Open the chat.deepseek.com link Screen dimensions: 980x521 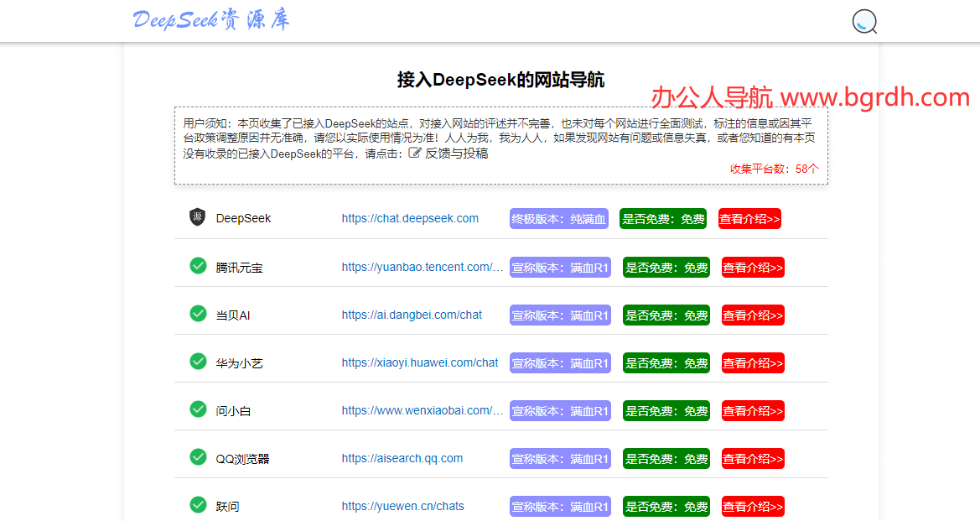[x=410, y=218]
